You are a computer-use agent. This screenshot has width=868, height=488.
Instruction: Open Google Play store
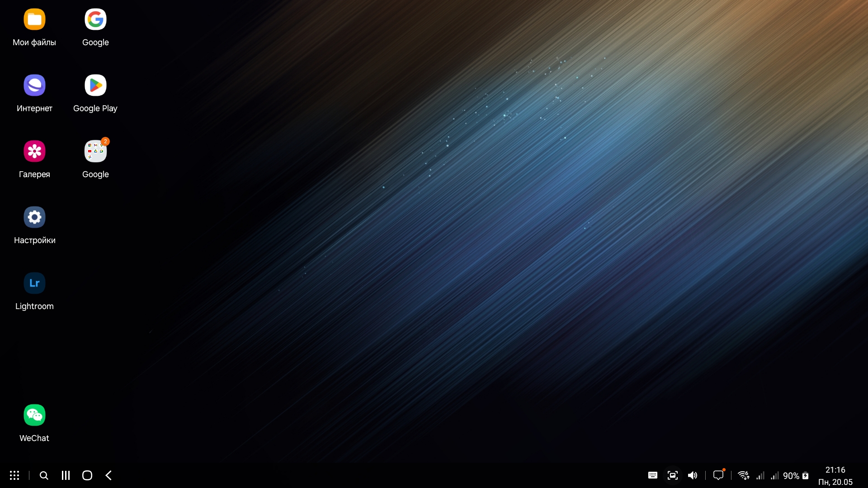click(x=95, y=85)
